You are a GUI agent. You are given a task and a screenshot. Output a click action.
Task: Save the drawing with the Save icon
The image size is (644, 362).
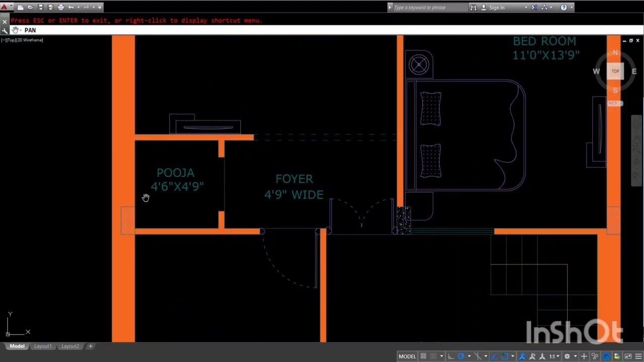(x=41, y=8)
